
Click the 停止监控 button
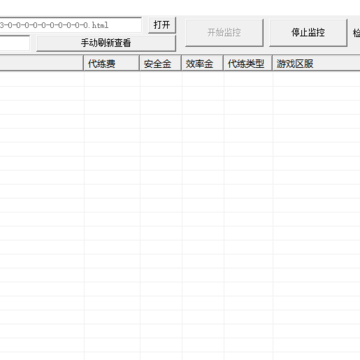point(308,33)
